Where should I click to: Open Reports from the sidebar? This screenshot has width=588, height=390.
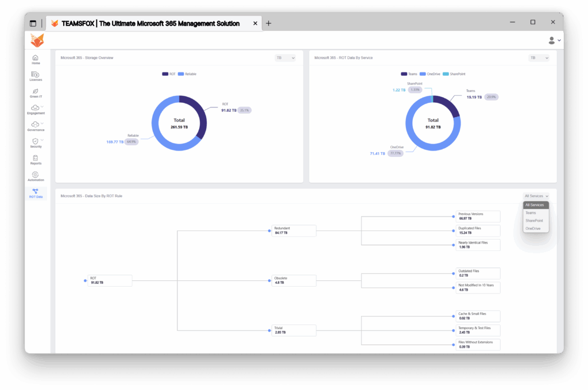coord(35,160)
